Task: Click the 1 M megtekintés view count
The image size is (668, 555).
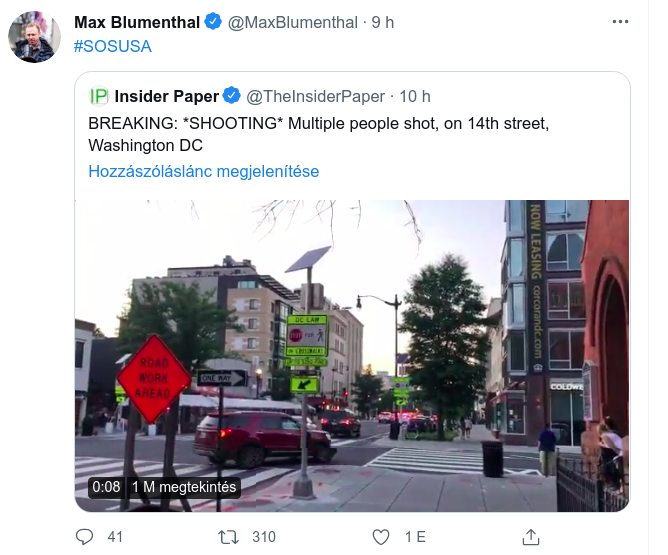Action: (x=184, y=487)
